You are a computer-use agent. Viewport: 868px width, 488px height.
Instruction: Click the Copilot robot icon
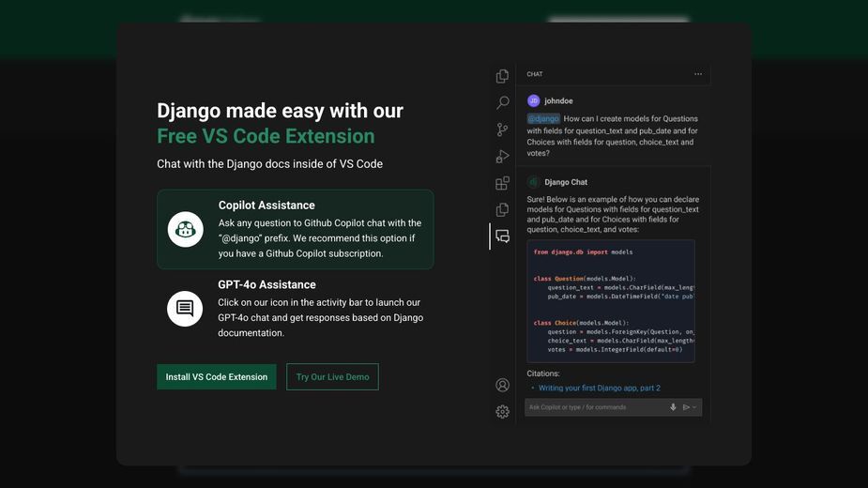click(186, 229)
